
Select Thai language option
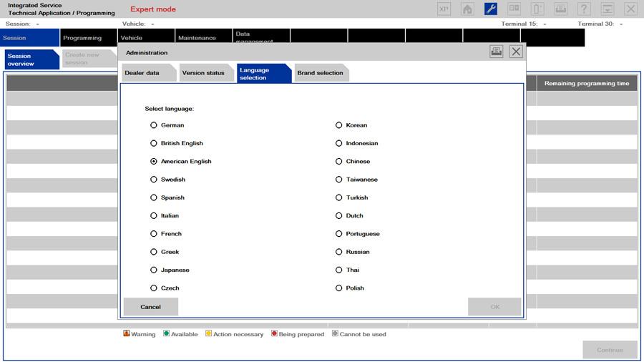coord(339,270)
